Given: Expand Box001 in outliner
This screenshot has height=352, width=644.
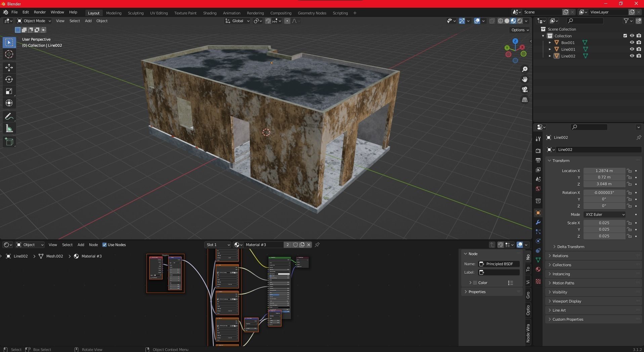Looking at the screenshot, I should [550, 43].
